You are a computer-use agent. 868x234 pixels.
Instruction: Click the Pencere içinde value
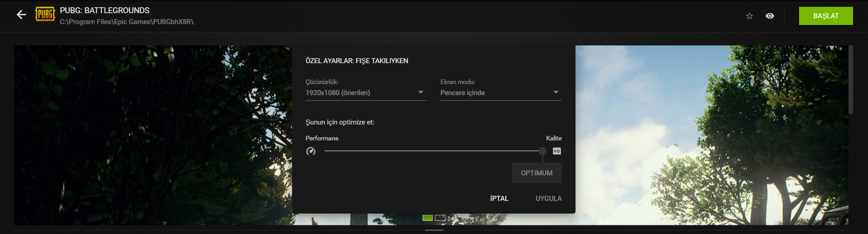[463, 93]
